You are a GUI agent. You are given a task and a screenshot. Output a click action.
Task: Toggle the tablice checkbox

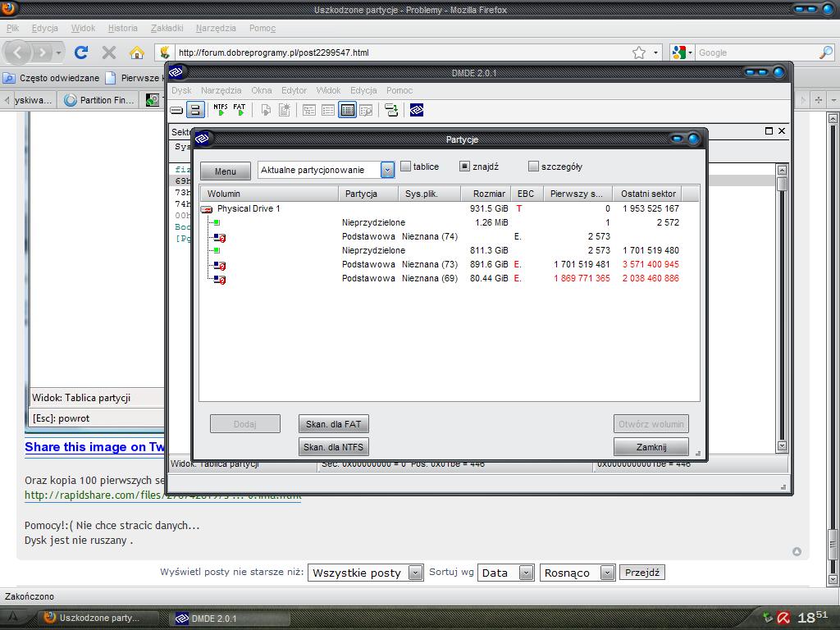405,167
